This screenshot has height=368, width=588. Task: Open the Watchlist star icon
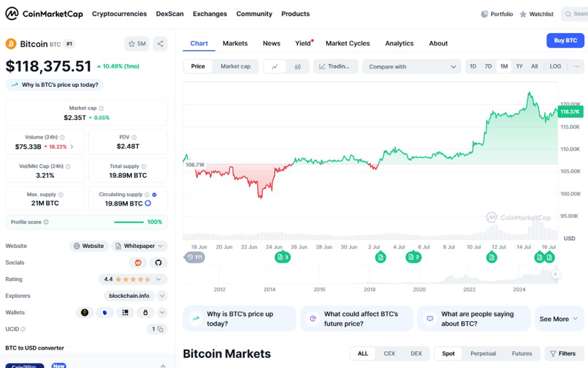click(523, 14)
